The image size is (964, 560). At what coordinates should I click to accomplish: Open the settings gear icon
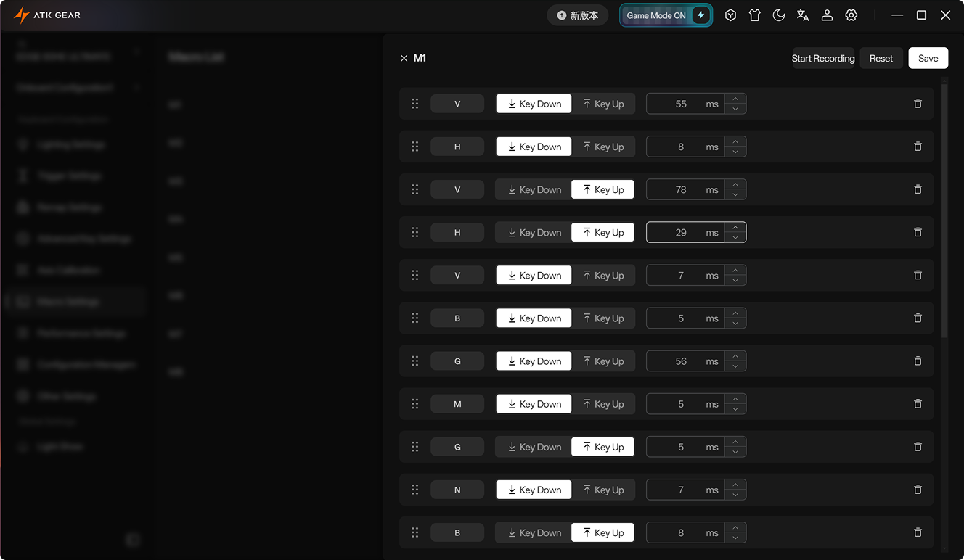(x=851, y=15)
